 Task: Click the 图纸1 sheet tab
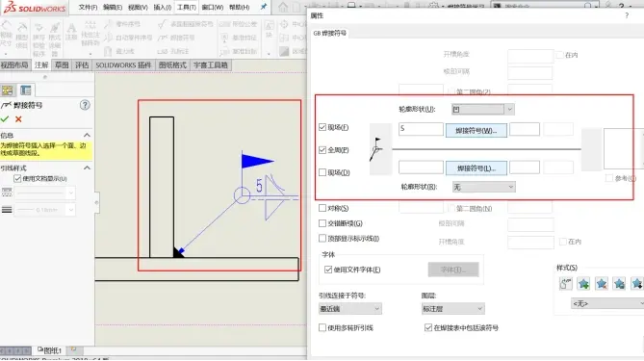(x=50, y=350)
